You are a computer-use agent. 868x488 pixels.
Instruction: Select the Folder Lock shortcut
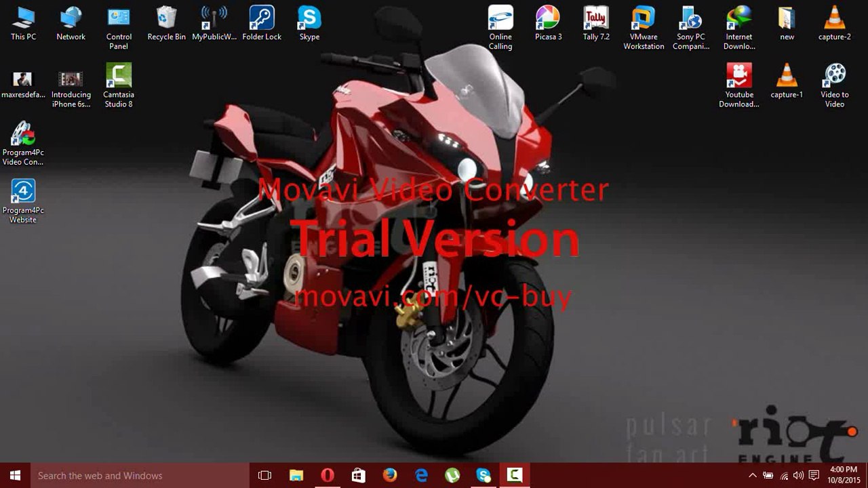[x=262, y=24]
